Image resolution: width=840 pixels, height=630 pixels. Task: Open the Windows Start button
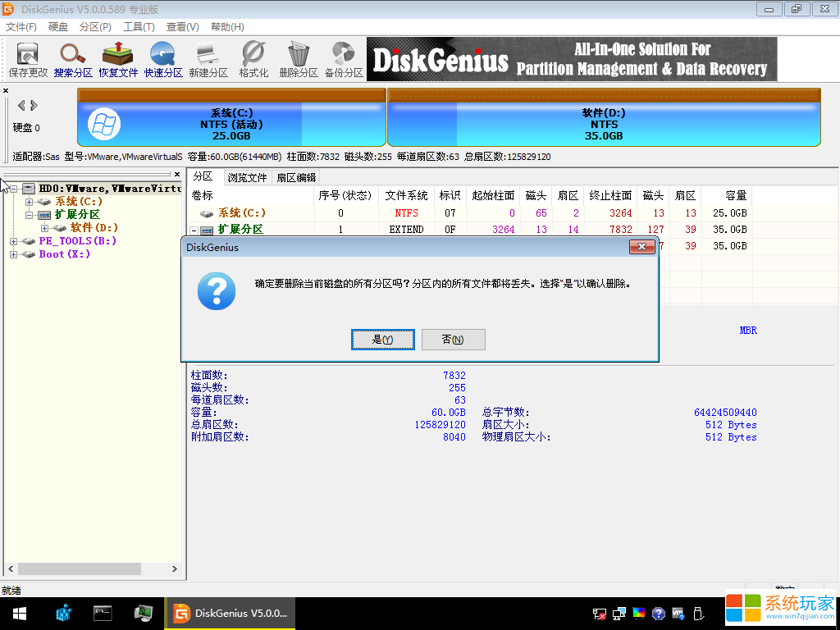point(21,614)
